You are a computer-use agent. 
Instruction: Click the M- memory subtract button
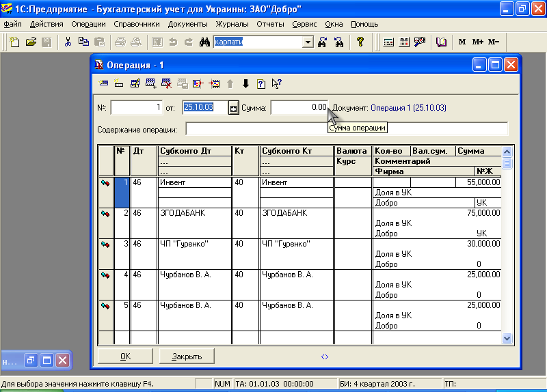(494, 42)
